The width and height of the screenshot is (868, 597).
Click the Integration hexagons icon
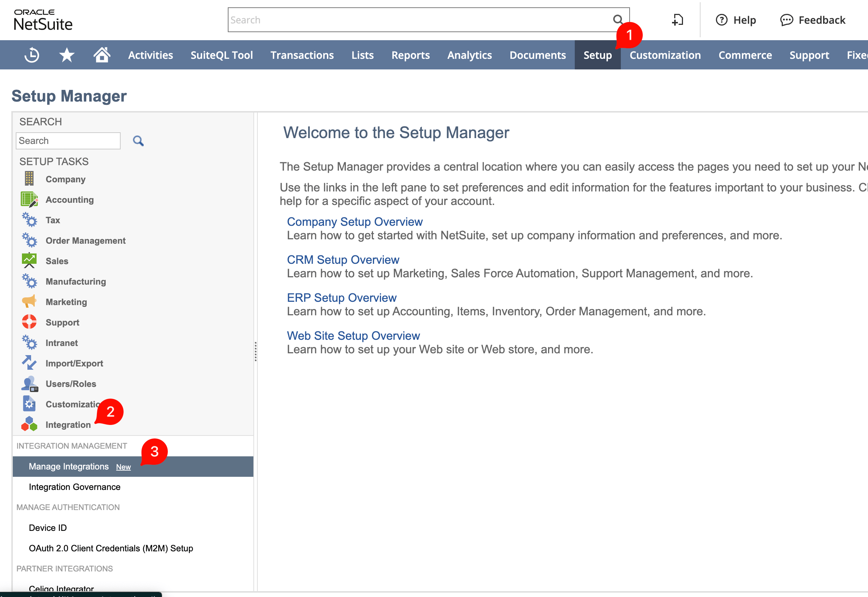click(x=29, y=424)
